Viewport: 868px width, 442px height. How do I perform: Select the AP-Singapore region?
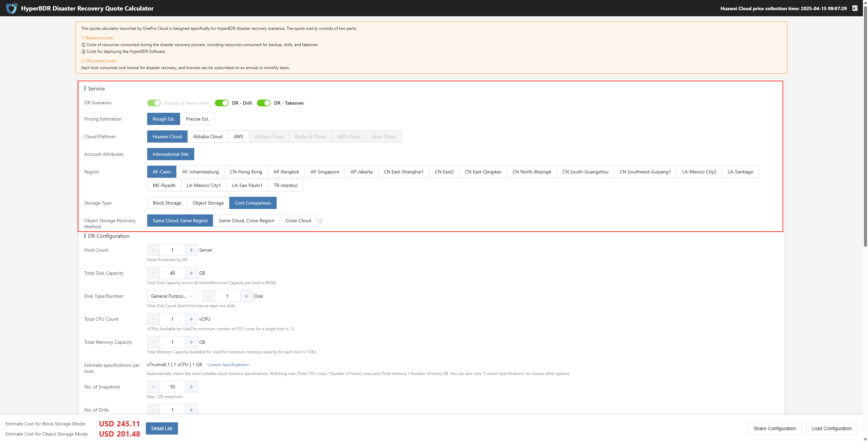point(325,172)
